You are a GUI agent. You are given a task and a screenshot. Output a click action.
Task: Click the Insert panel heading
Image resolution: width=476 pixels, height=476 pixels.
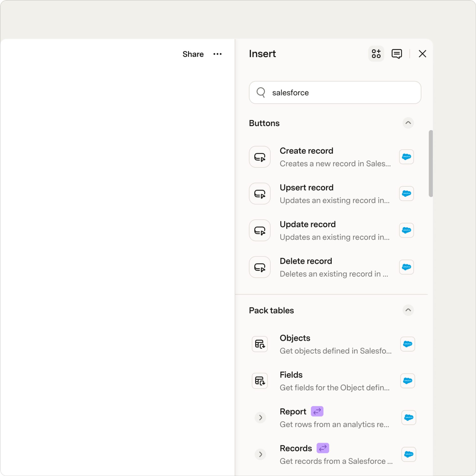[x=262, y=54]
